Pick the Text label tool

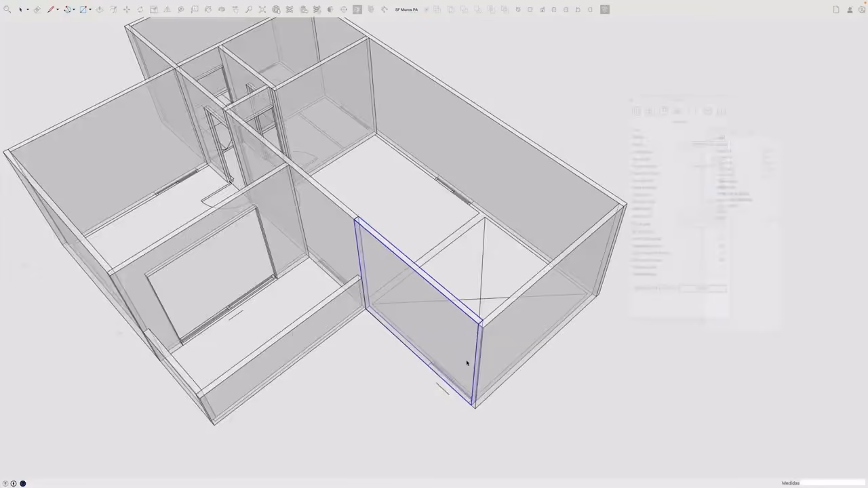(x=195, y=9)
